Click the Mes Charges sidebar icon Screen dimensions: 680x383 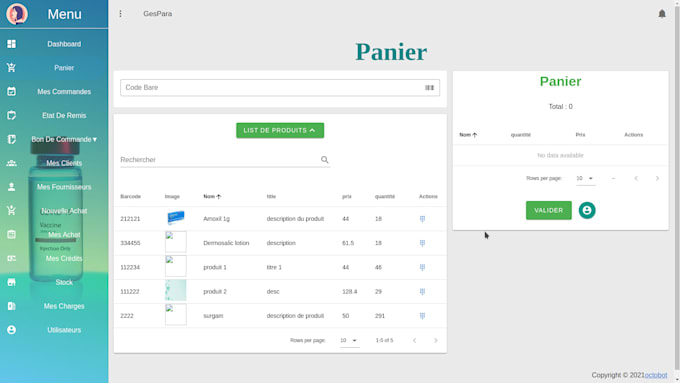12,306
